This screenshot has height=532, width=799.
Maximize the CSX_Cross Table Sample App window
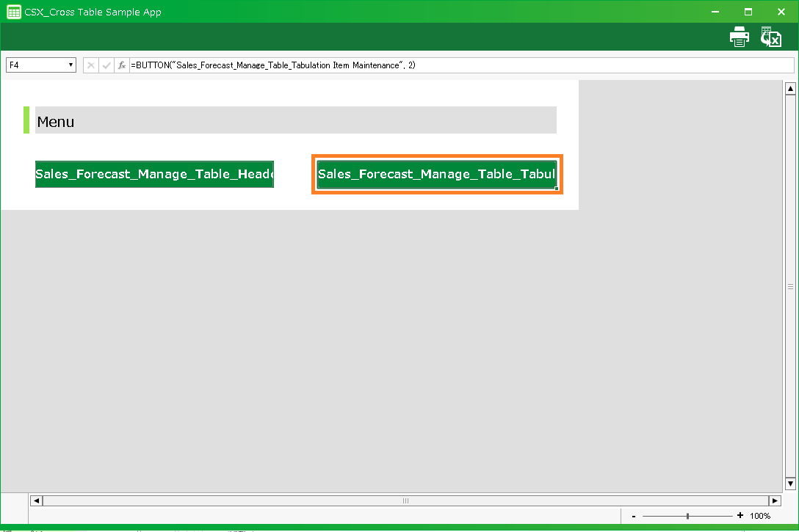point(748,12)
